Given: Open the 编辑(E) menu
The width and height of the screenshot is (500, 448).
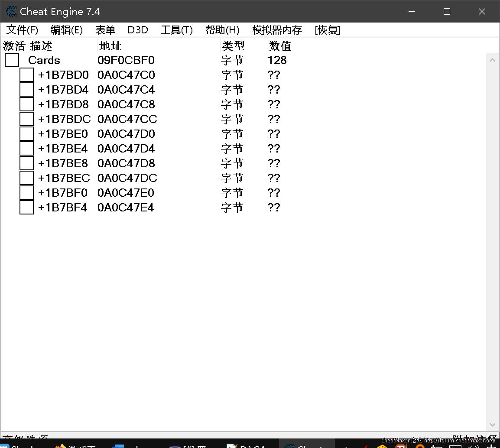Looking at the screenshot, I should 66,30.
